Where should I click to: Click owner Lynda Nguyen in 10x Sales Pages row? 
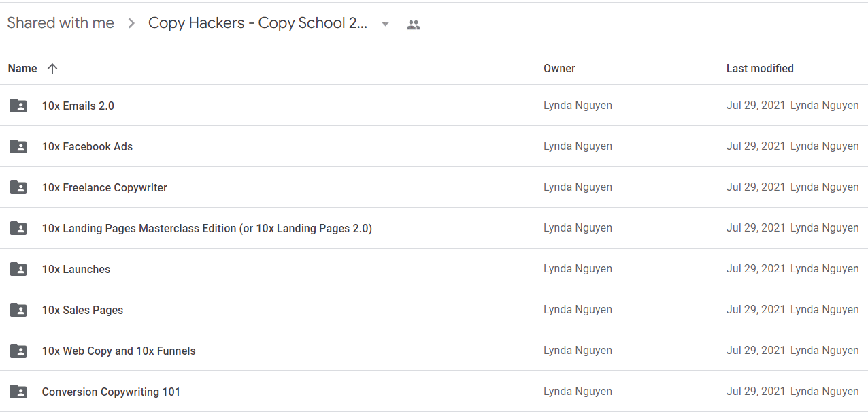[x=578, y=310]
